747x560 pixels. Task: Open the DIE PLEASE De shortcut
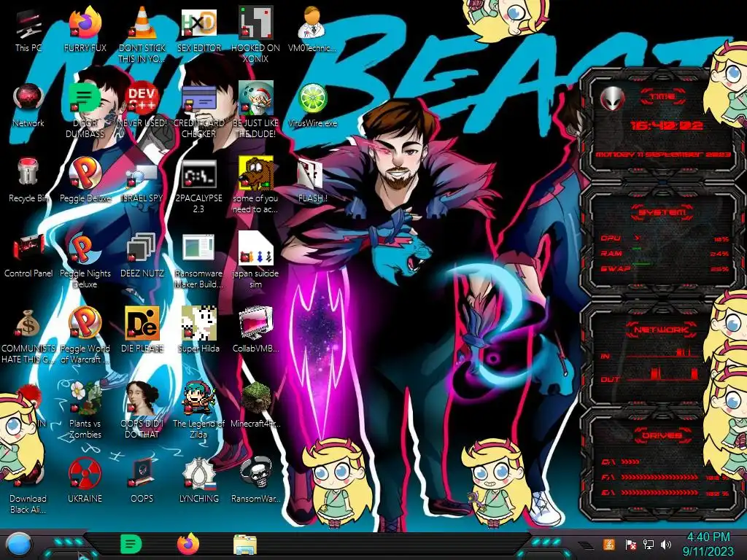[x=142, y=330]
